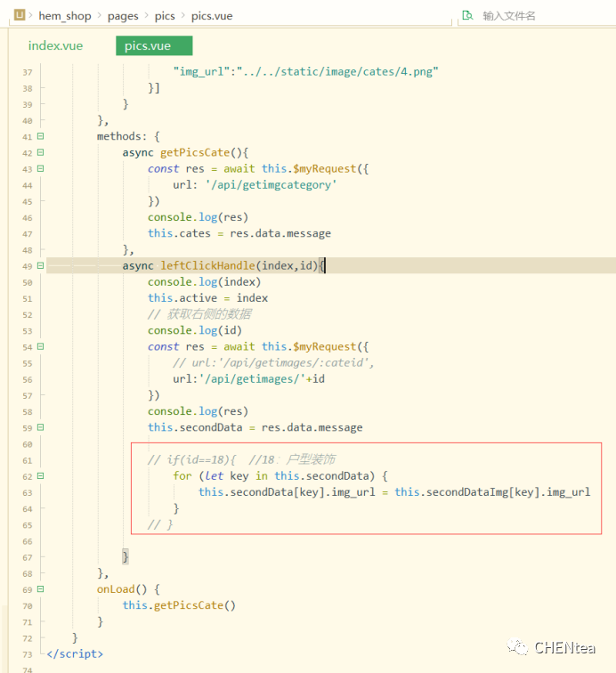This screenshot has height=673, width=616.
Task: Select the pics.vue editor tab
Action: pyautogui.click(x=148, y=46)
